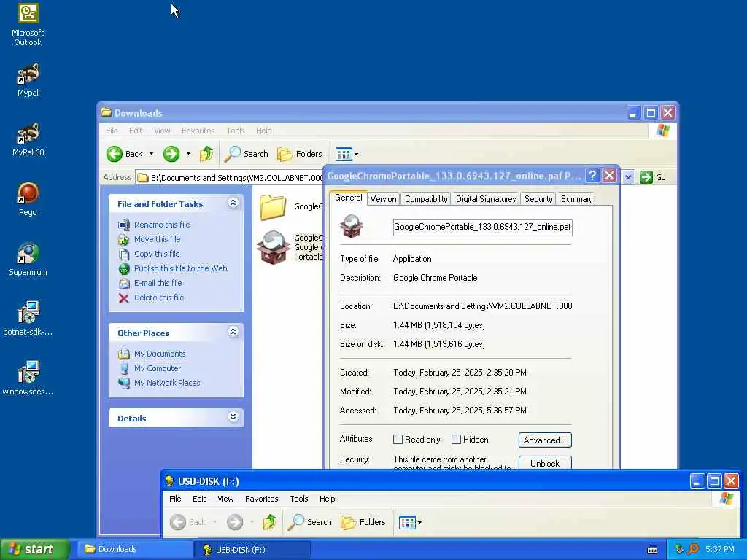This screenshot has width=747, height=560.
Task: Open Favorites menu in USB-DISK window
Action: 262,499
